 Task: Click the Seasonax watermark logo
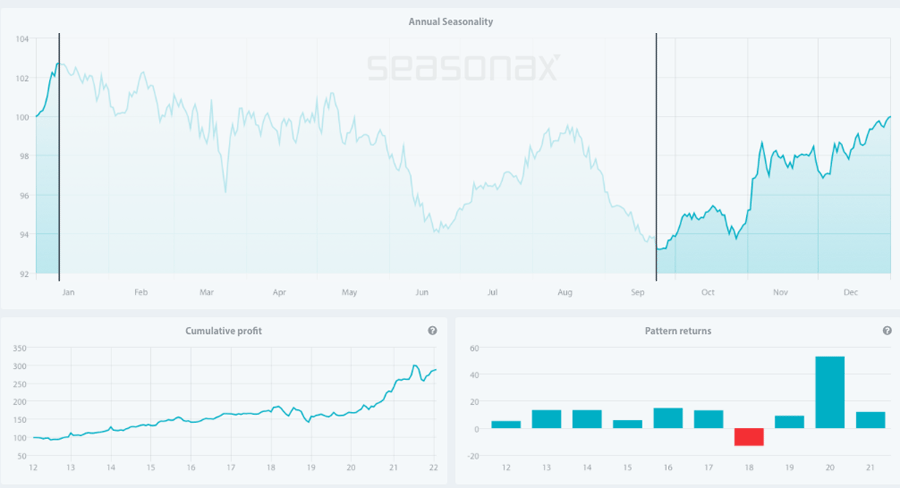463,67
